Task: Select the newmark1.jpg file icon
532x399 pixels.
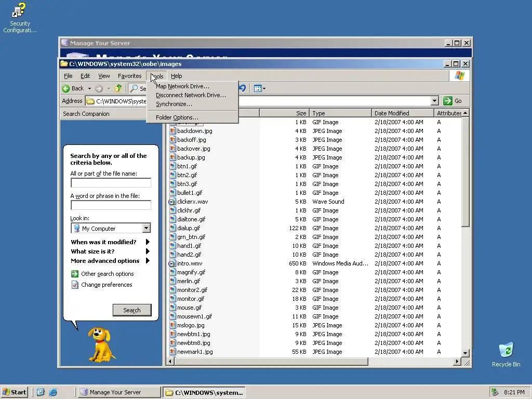Action: [x=172, y=352]
